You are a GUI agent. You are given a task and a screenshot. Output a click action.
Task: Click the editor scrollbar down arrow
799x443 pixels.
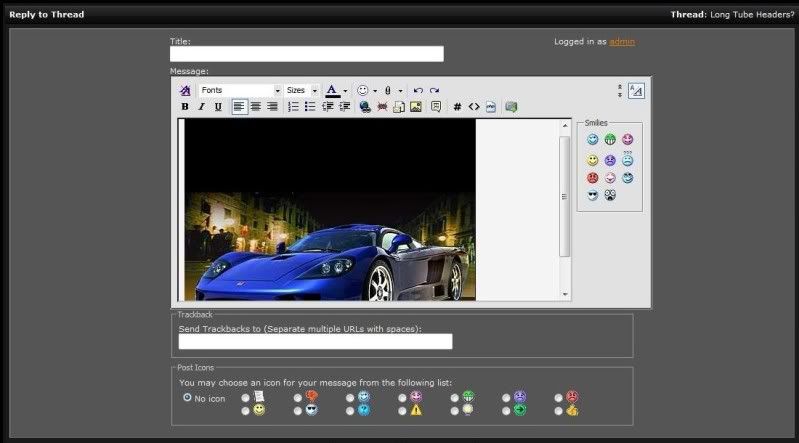click(x=565, y=294)
